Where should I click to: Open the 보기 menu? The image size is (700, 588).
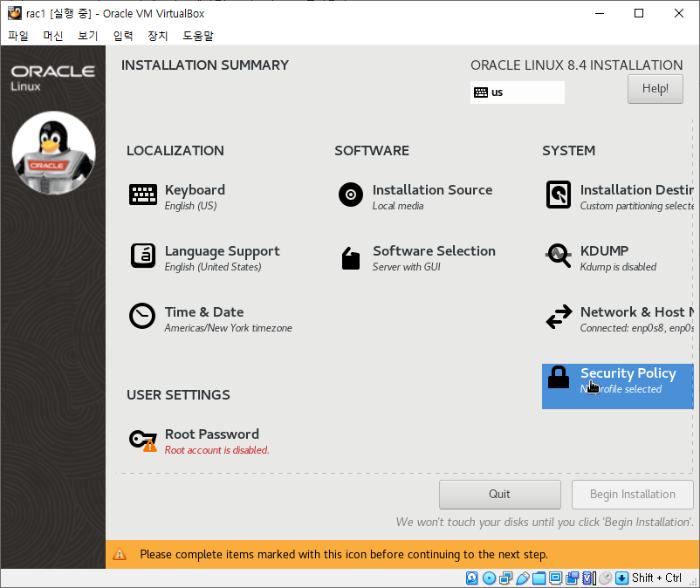(88, 36)
